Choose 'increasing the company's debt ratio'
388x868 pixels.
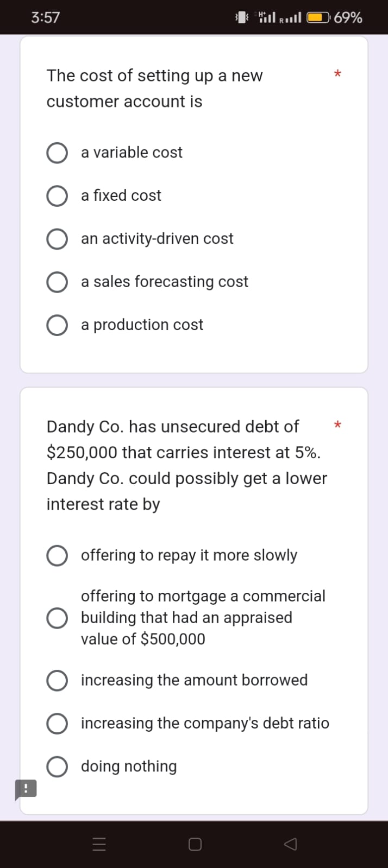57,723
